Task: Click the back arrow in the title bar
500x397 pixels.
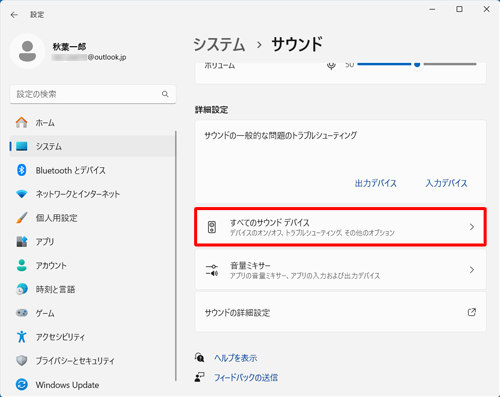Action: pyautogui.click(x=14, y=15)
